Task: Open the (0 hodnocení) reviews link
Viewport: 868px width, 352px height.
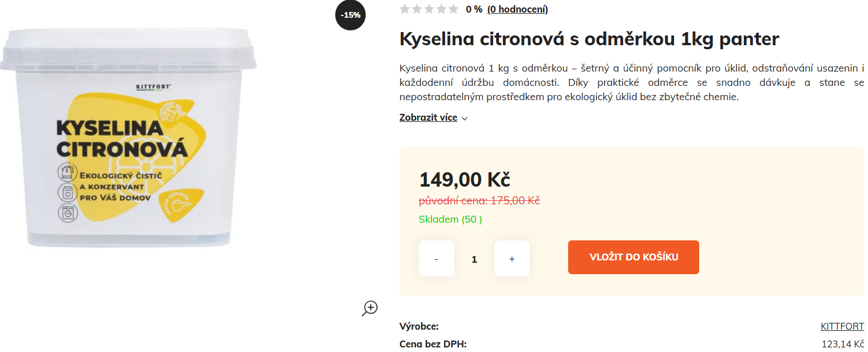Action: click(517, 9)
